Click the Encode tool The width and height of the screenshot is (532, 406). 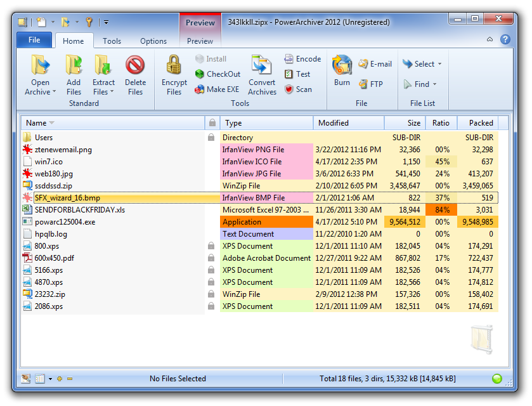pos(302,59)
